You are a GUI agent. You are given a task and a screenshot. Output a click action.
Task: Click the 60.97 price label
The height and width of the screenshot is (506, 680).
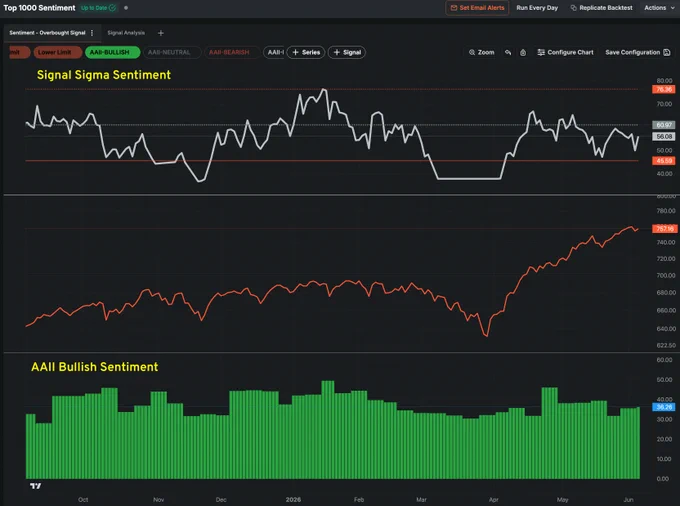664,125
